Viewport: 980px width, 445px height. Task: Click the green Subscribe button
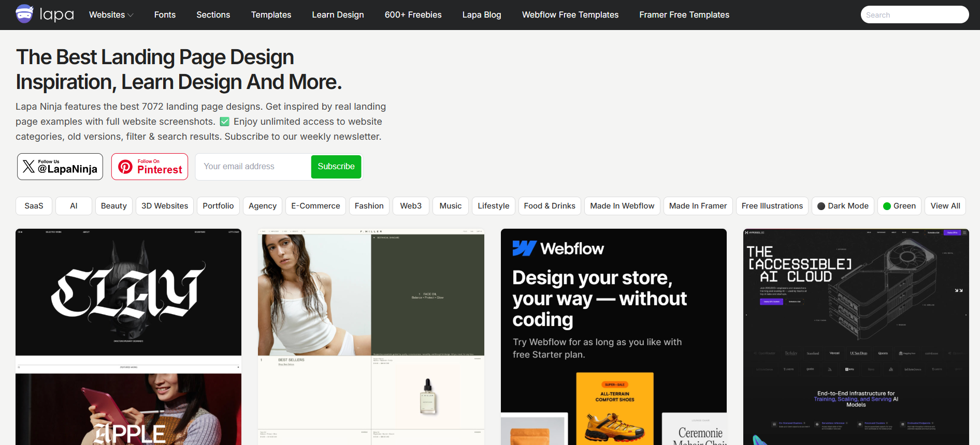point(336,167)
